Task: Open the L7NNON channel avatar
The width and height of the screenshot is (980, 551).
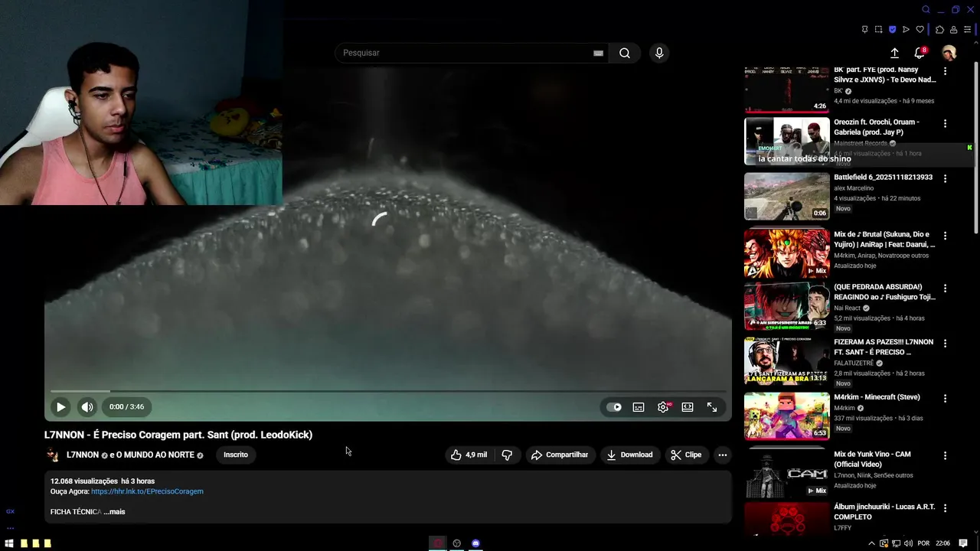Action: point(53,455)
